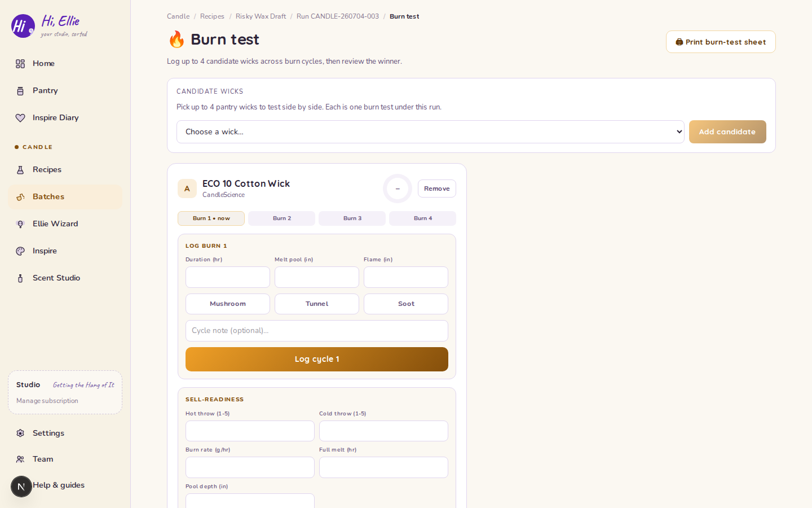
Task: Click the circular score ring indicator
Action: point(398,189)
